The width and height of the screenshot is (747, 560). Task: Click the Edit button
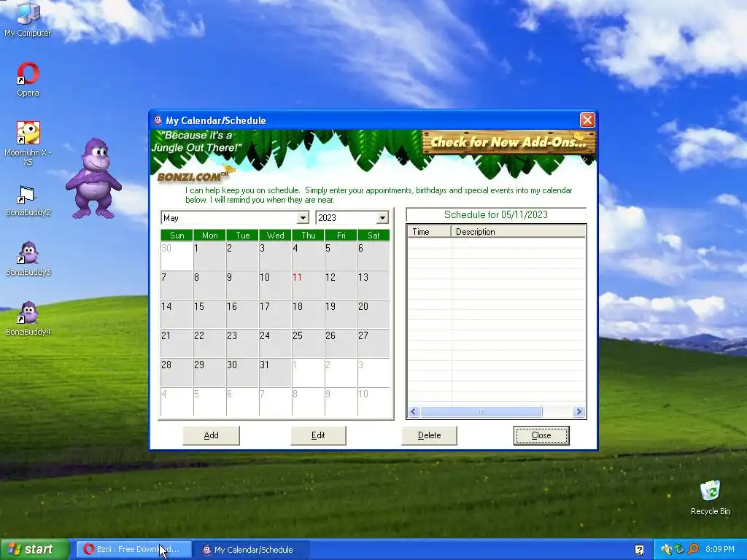(318, 435)
